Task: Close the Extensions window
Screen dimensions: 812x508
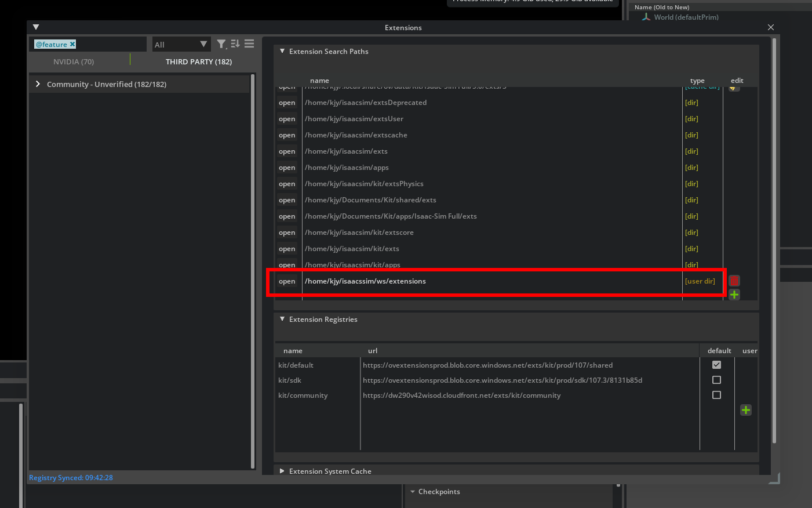Action: pyautogui.click(x=770, y=27)
